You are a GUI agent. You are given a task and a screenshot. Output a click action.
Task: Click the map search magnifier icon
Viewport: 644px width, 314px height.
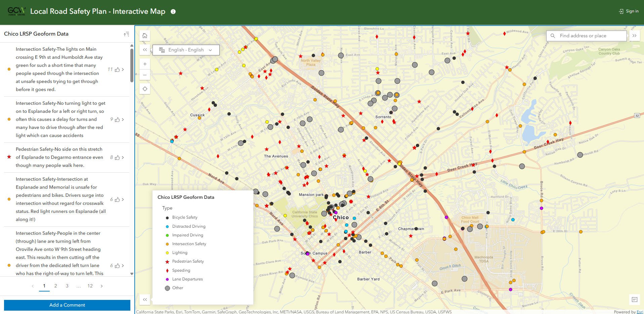553,36
